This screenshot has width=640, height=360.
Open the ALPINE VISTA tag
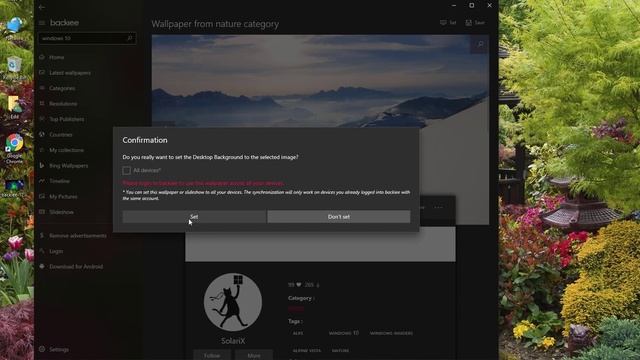coord(307,351)
